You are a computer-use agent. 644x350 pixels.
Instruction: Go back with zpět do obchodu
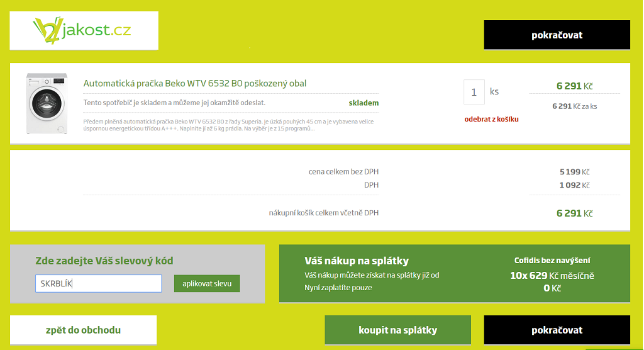coord(84,330)
